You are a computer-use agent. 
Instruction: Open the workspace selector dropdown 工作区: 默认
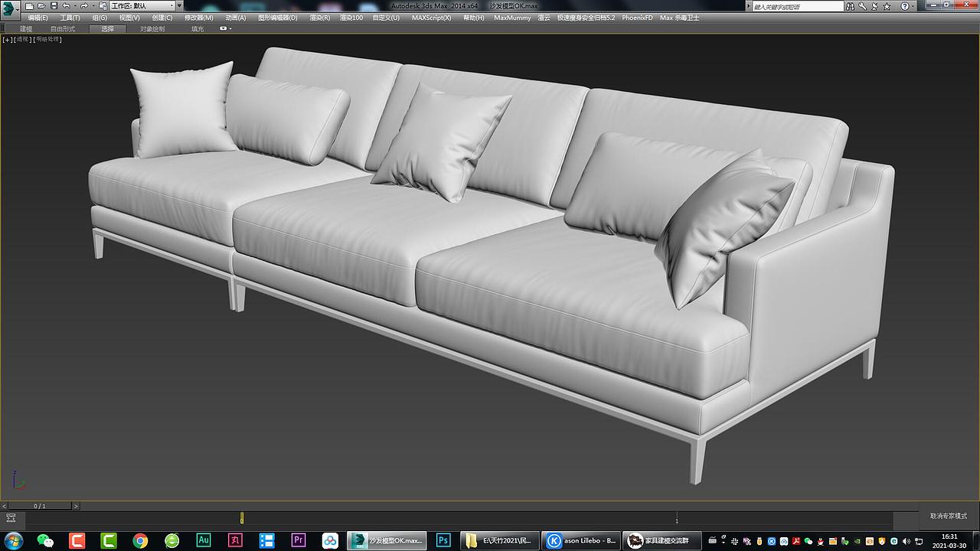[142, 6]
